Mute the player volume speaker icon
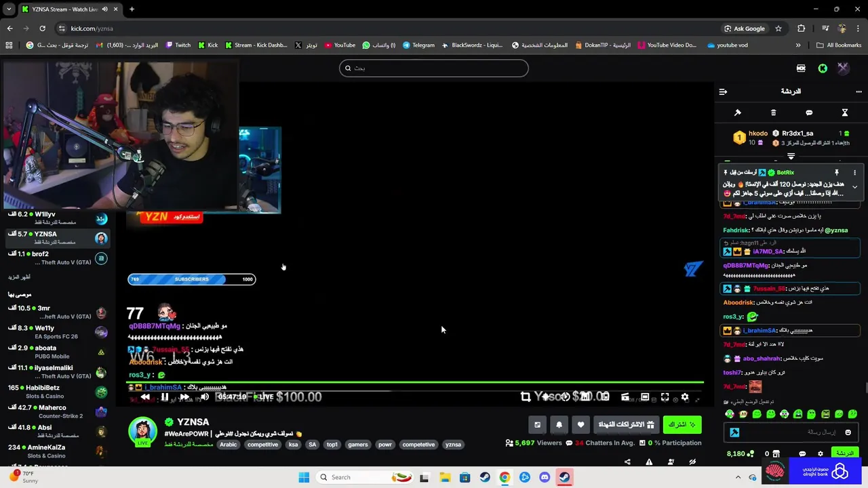This screenshot has height=488, width=868. point(204,397)
